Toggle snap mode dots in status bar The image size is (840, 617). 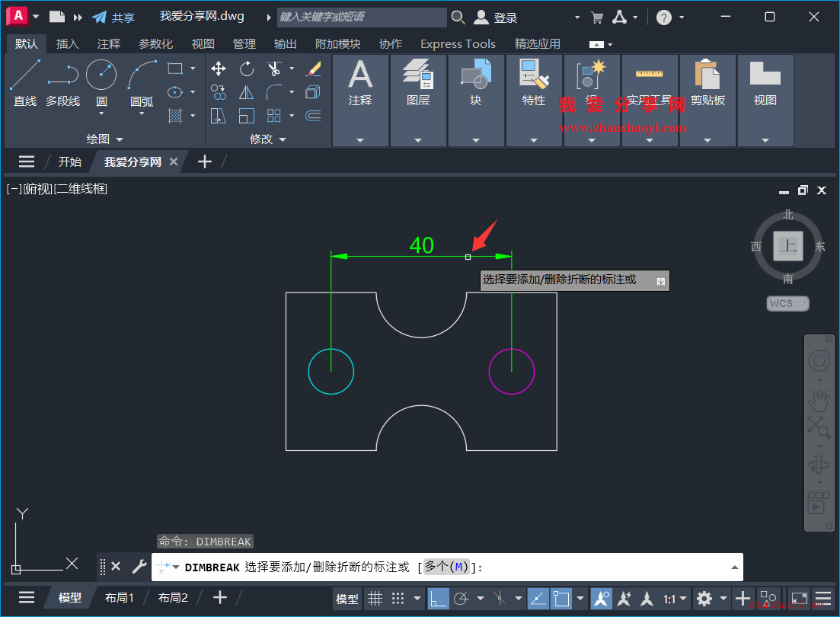[398, 598]
